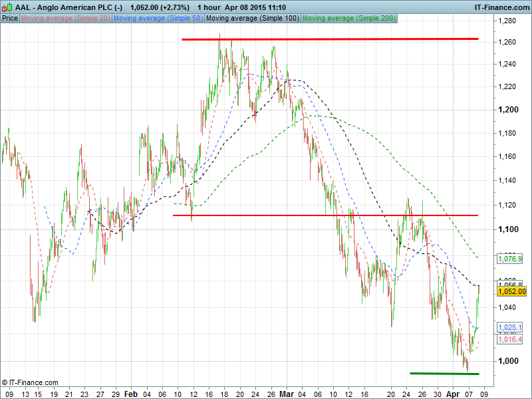Viewport: 532px width, 399px height.
Task: Click the © IT-Finance.com copyright text
Action: point(30,382)
